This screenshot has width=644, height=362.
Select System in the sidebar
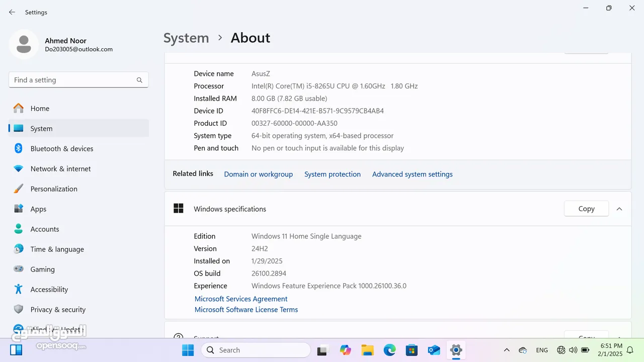(78, 128)
